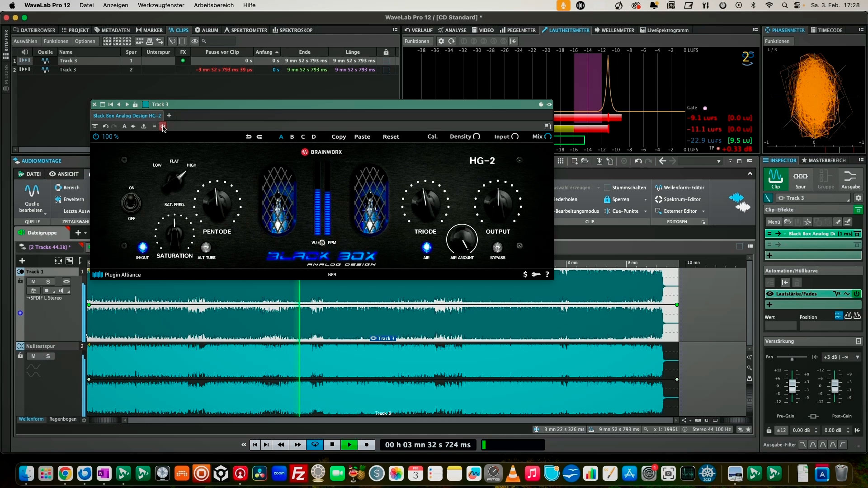Image resolution: width=868 pixels, height=488 pixels.
Task: Switch to the MASTERBEREICH tab
Action: (823, 160)
